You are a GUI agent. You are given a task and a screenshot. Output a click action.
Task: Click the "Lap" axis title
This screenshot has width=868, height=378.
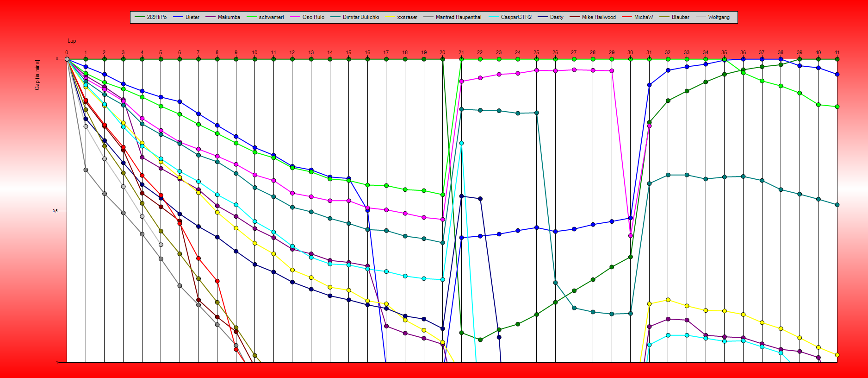click(x=72, y=41)
